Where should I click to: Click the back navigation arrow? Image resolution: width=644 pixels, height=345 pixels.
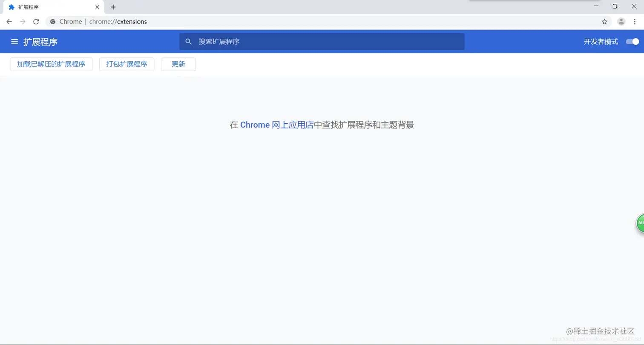coord(9,21)
